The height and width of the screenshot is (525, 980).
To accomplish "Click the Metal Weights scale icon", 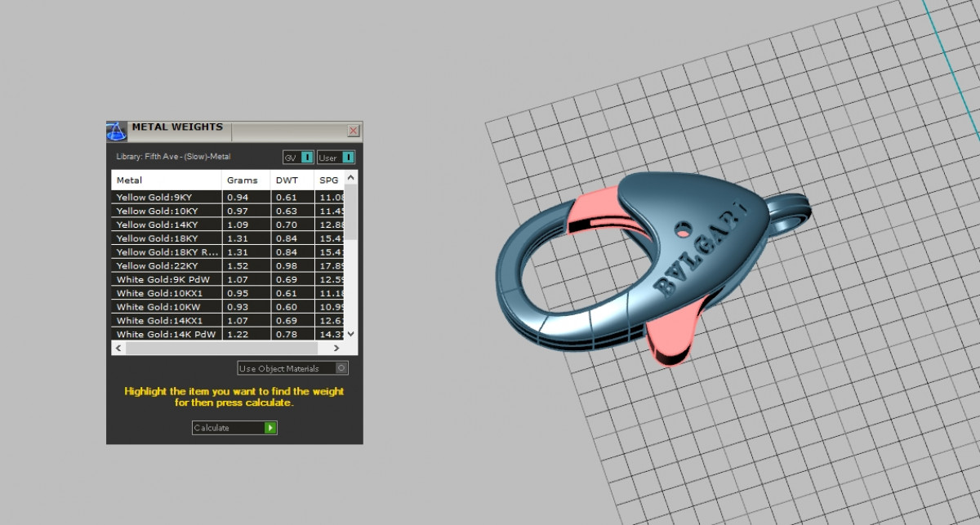I will tap(116, 131).
